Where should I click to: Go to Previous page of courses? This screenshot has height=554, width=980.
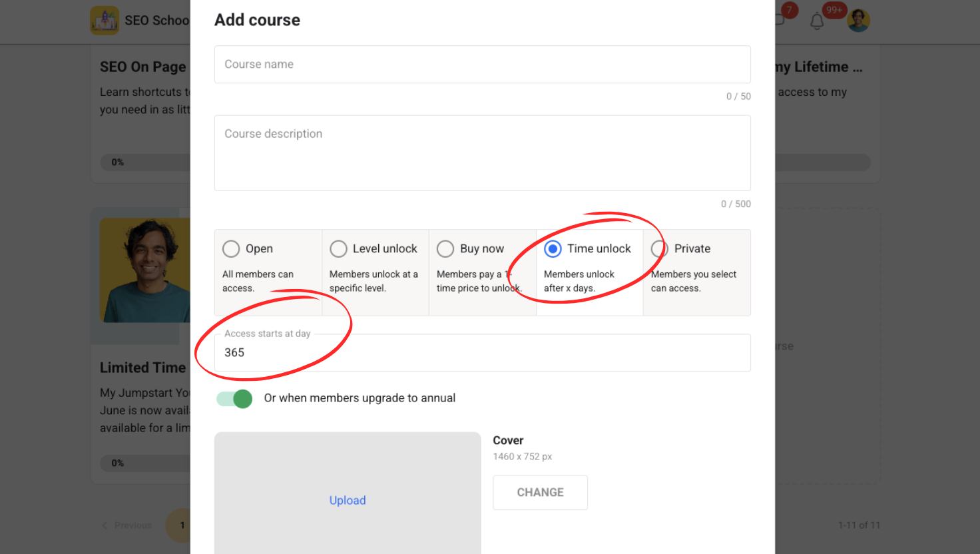tap(126, 525)
